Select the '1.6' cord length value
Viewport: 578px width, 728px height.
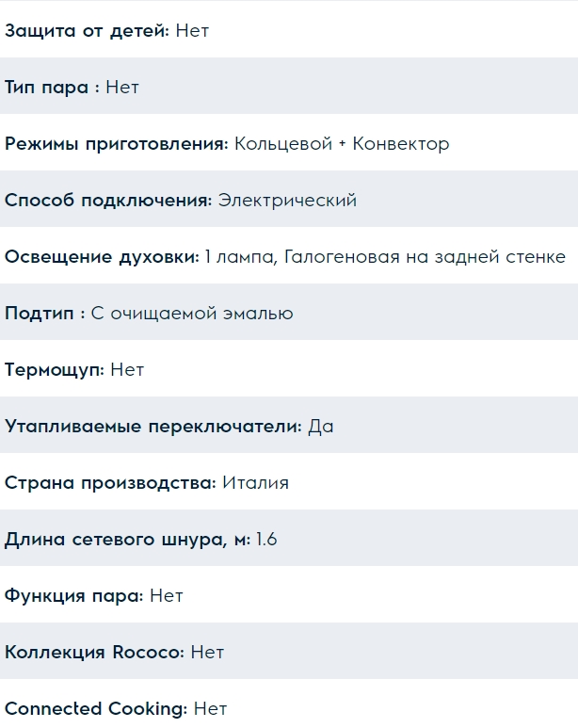[266, 539]
